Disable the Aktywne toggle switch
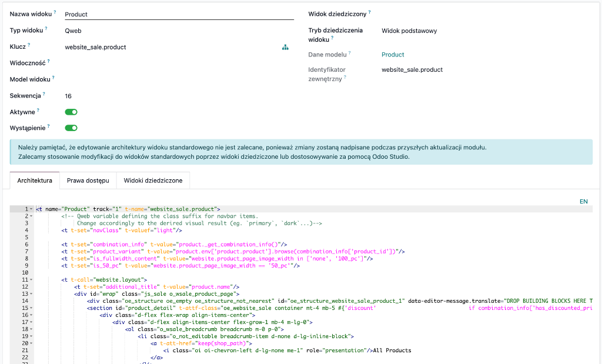Image resolution: width=602 pixels, height=364 pixels. [71, 112]
